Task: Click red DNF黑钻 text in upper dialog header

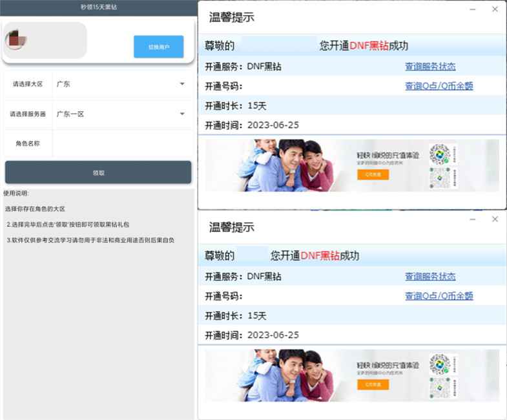Action: tap(369, 46)
